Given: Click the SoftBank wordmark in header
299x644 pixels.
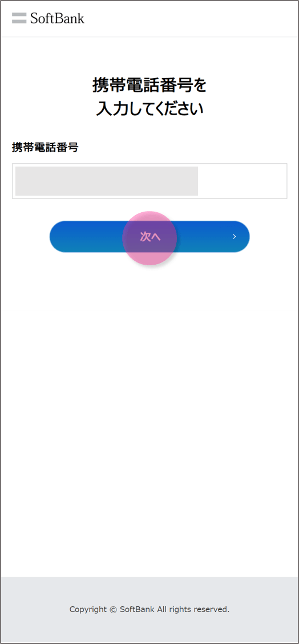Looking at the screenshot, I should [57, 18].
